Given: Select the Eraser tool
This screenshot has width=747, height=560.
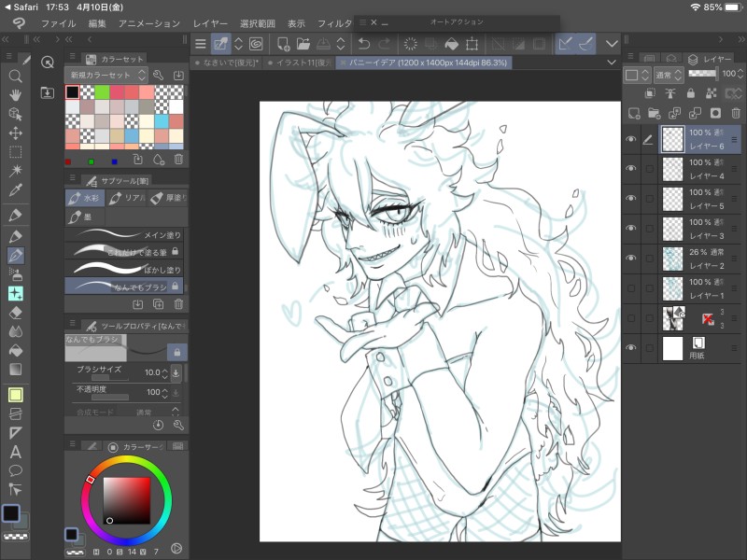Looking at the screenshot, I should 15,313.
